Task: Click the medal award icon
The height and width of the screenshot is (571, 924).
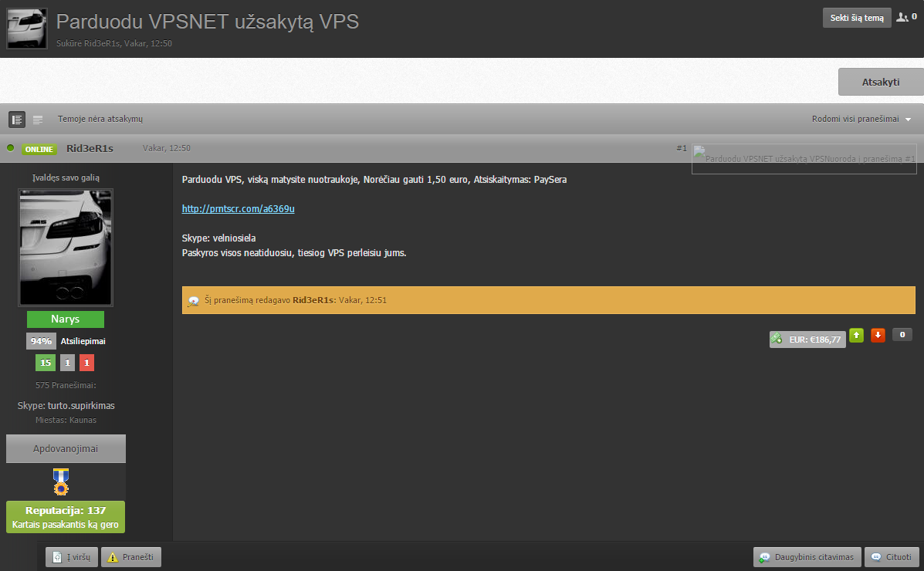Action: tap(61, 481)
